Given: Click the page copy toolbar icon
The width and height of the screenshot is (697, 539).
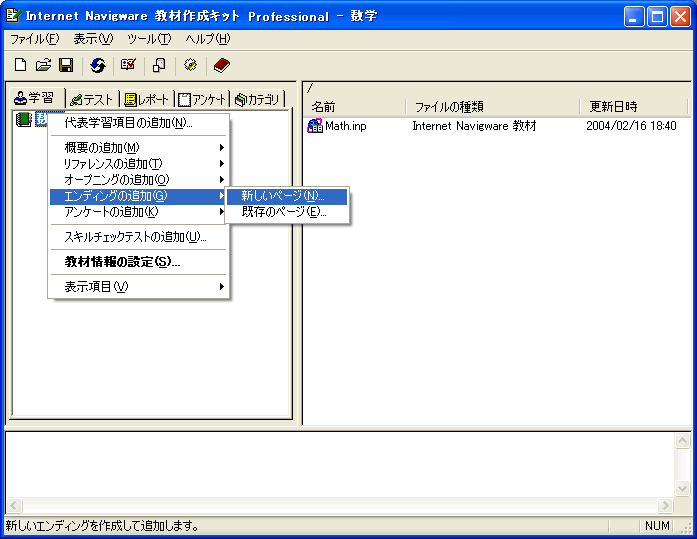Looking at the screenshot, I should click(159, 65).
